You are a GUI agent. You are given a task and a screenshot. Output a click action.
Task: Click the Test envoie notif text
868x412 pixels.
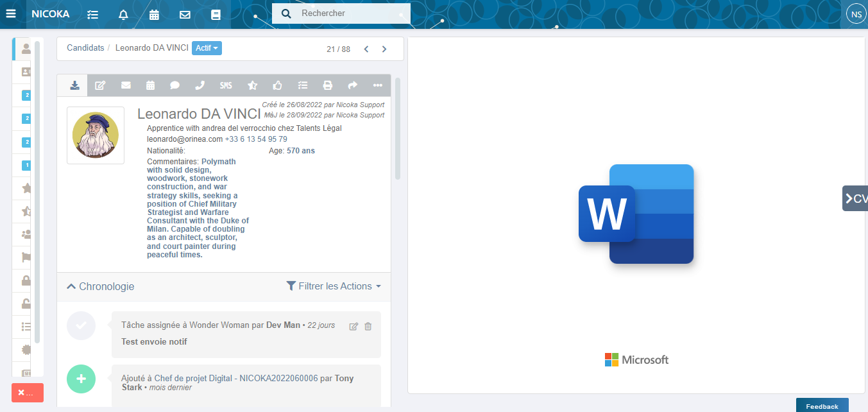tap(154, 342)
